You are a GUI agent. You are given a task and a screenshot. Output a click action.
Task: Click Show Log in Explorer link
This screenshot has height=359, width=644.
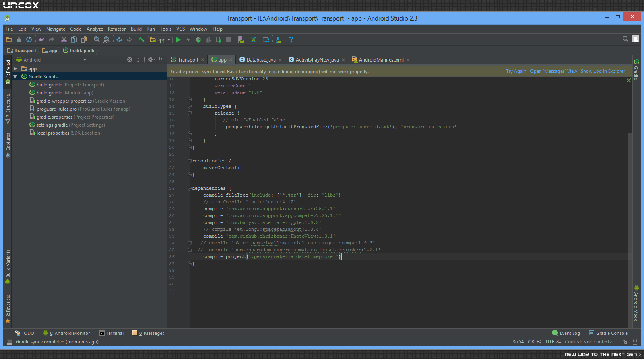pos(603,71)
